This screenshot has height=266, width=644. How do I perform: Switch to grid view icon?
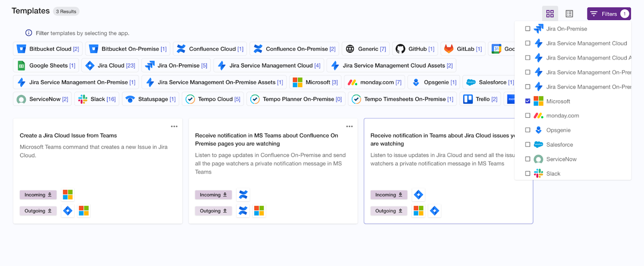click(550, 14)
